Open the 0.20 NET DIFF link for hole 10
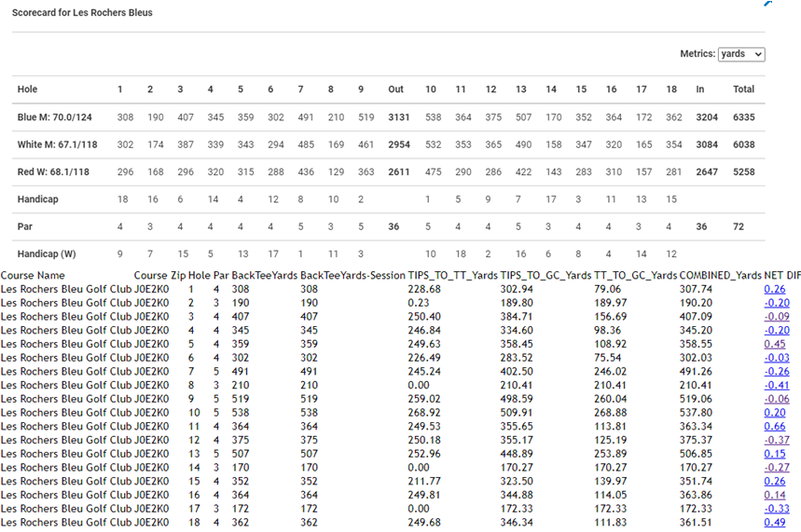 [x=775, y=413]
